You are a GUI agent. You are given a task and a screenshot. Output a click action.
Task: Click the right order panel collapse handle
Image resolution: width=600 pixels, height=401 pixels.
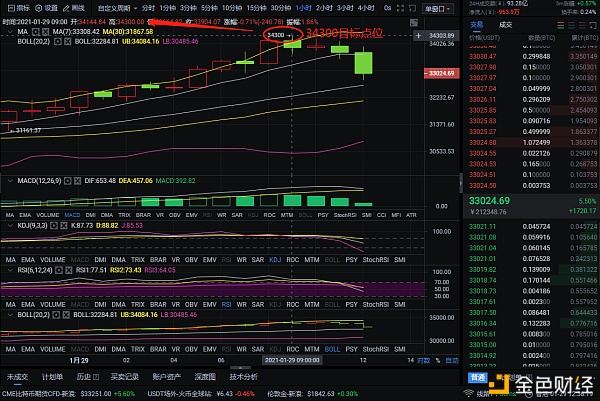coord(461,183)
